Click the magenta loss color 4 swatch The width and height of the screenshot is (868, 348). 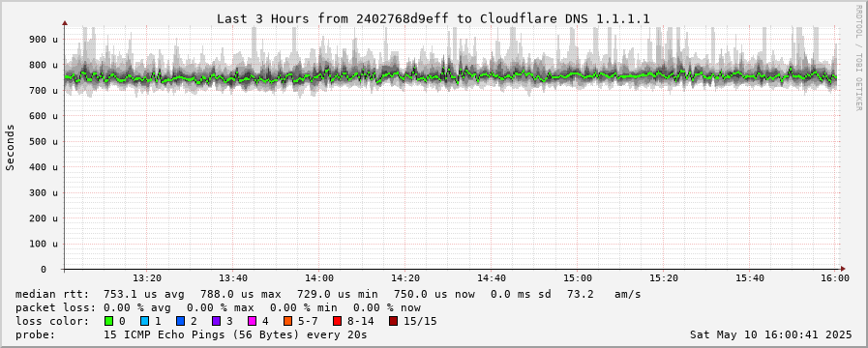tap(252, 321)
